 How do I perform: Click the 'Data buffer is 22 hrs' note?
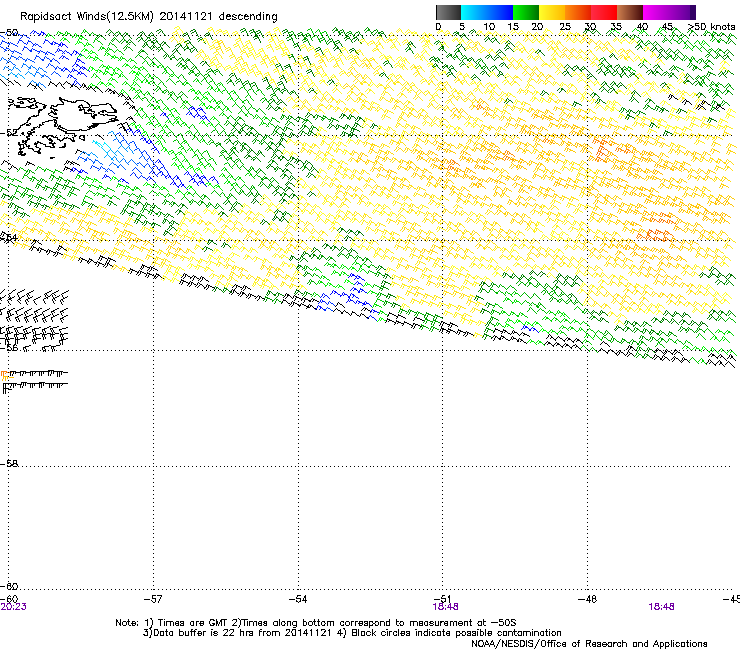click(195, 633)
